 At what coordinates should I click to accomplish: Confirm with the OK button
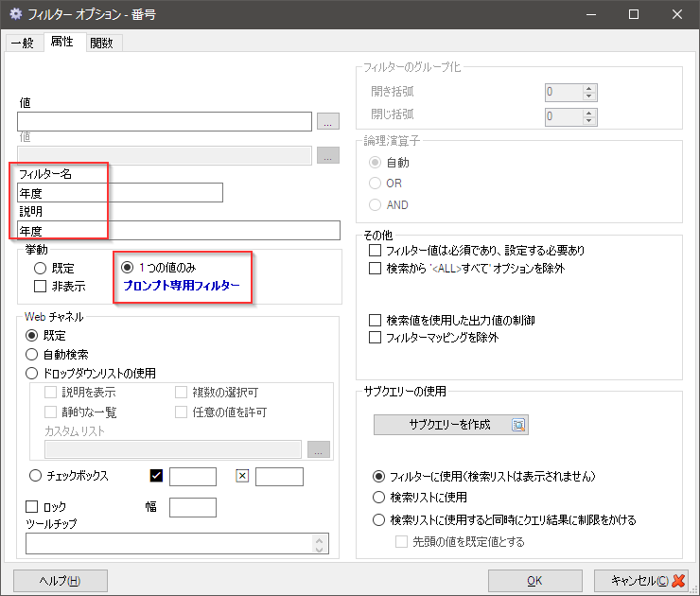(x=534, y=580)
